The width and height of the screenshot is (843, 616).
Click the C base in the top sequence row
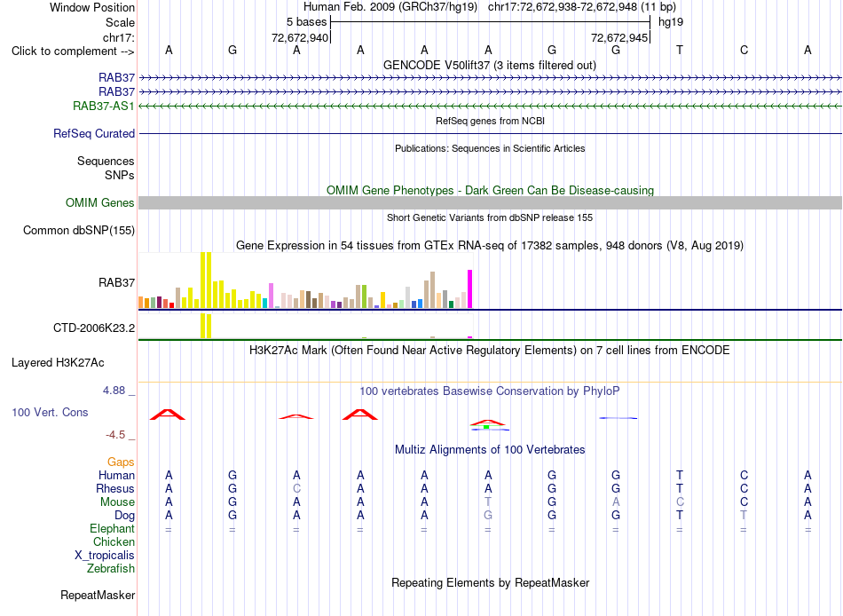coord(744,50)
